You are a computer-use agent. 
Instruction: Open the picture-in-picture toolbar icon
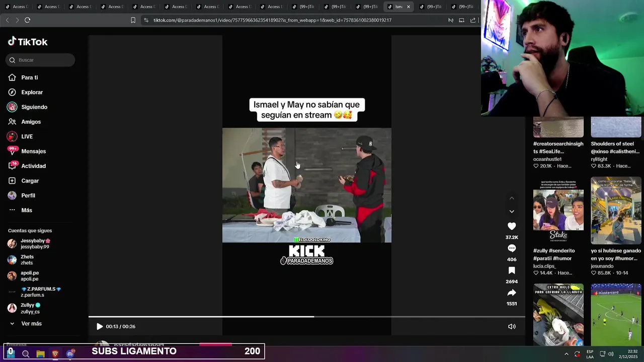[461, 20]
